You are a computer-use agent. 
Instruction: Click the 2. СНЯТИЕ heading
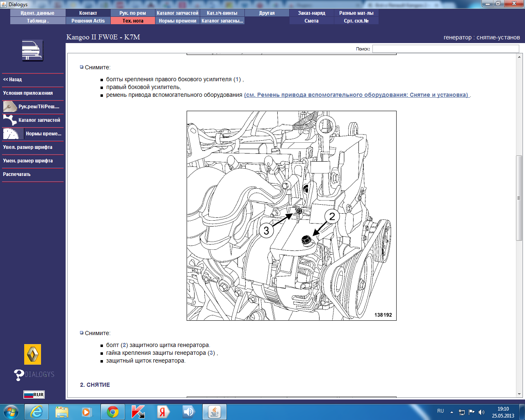(95, 385)
